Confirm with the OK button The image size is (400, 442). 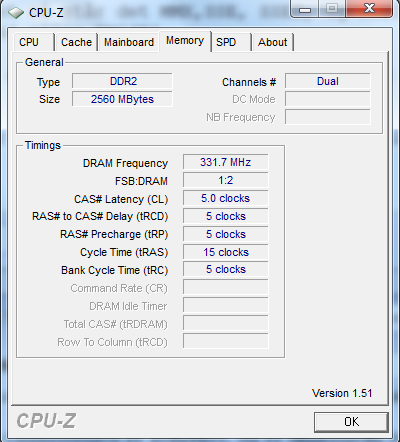click(x=351, y=422)
